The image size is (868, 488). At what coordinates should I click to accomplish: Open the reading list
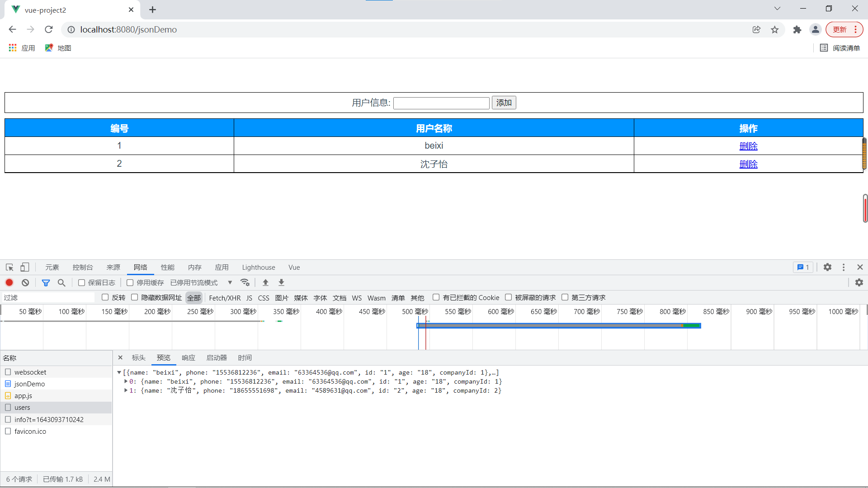click(x=840, y=48)
